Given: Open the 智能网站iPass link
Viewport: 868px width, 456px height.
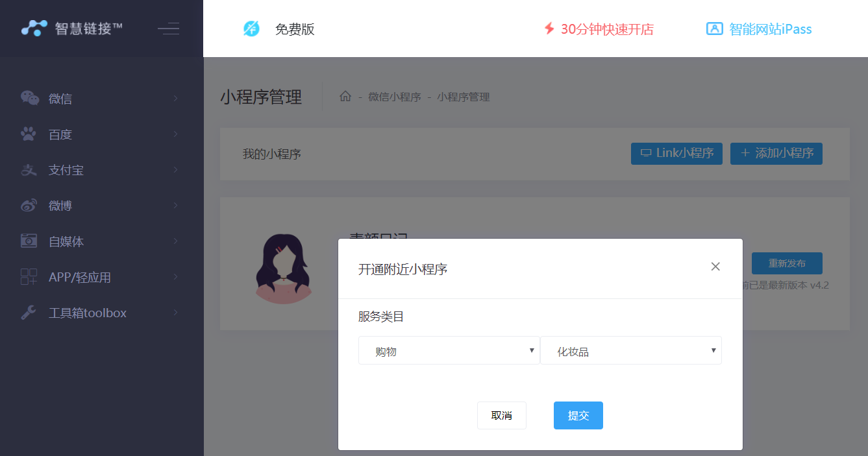Looking at the screenshot, I should click(x=758, y=29).
